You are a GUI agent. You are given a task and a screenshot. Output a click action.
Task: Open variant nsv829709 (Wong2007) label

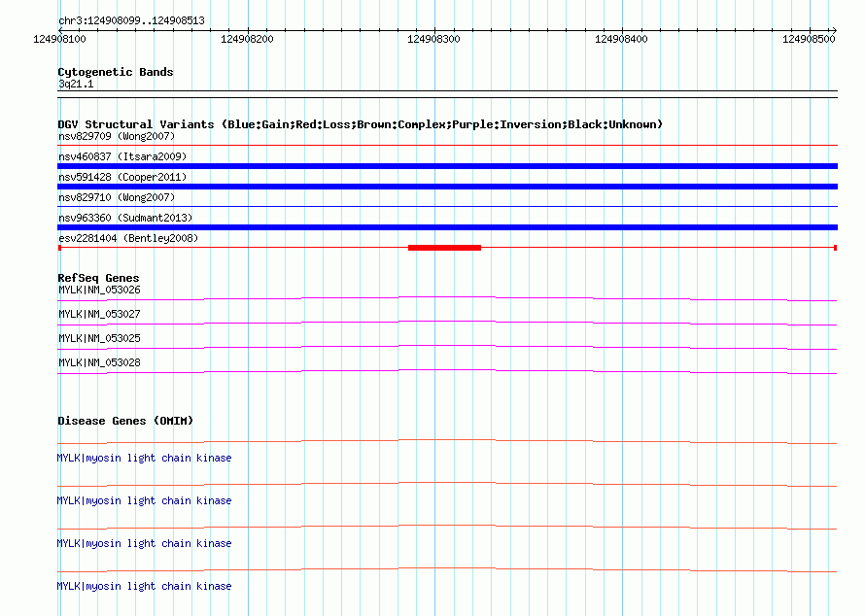[x=117, y=136]
